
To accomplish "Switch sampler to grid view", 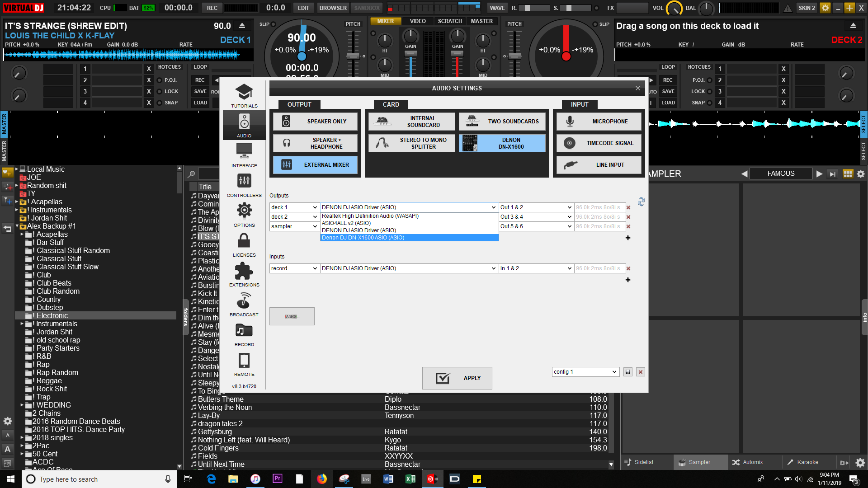I will [x=848, y=174].
